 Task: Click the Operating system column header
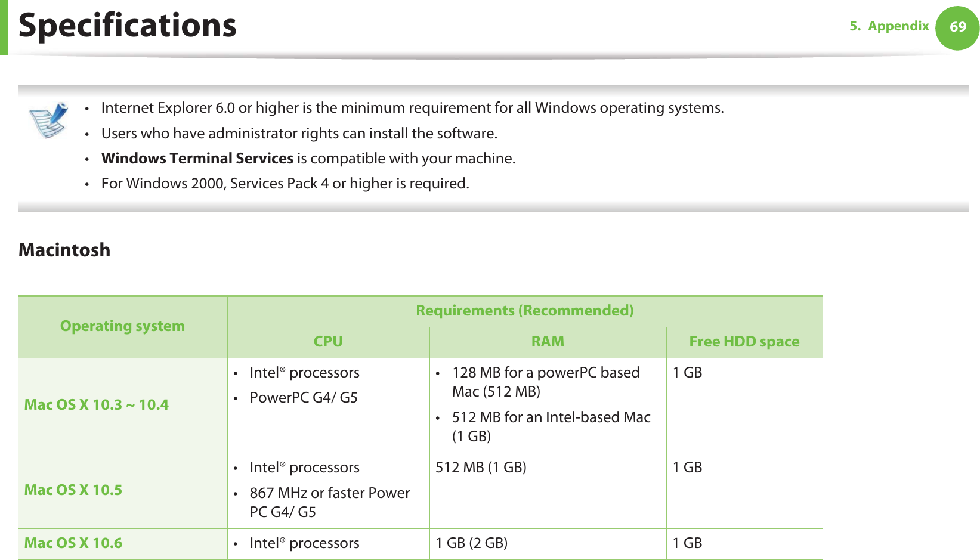(122, 326)
